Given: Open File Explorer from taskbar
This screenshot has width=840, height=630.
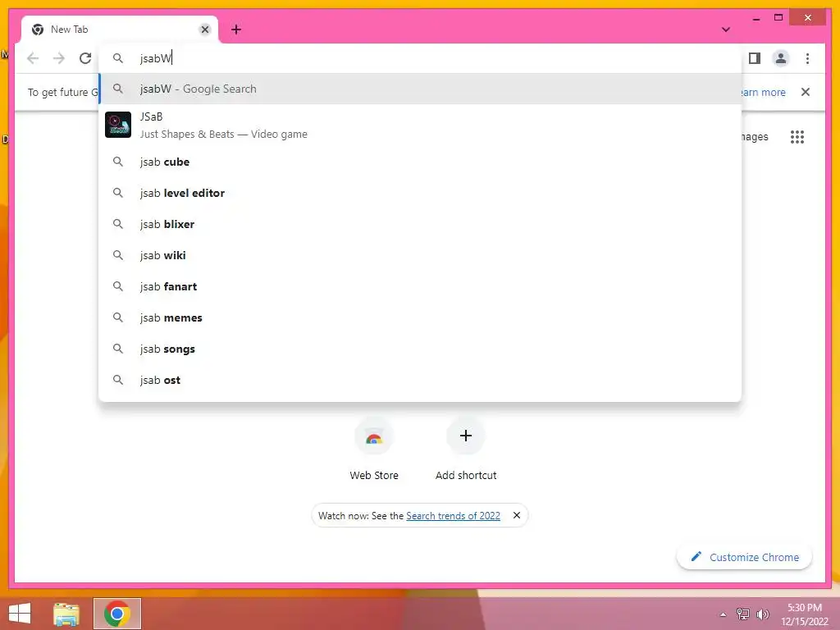Looking at the screenshot, I should 66,614.
